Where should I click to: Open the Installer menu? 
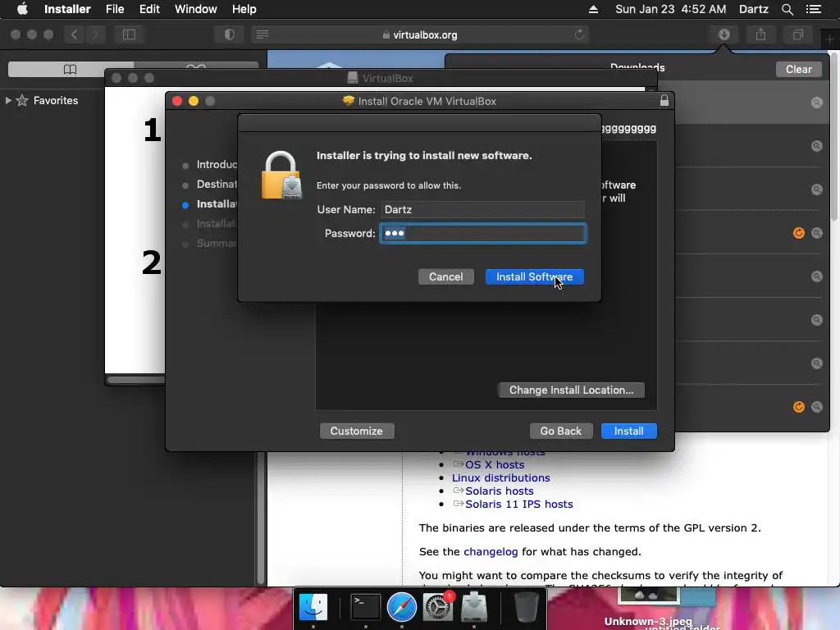pos(67,9)
